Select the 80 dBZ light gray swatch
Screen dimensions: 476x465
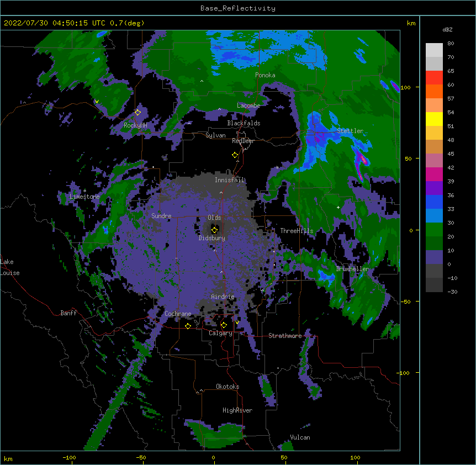coord(434,50)
